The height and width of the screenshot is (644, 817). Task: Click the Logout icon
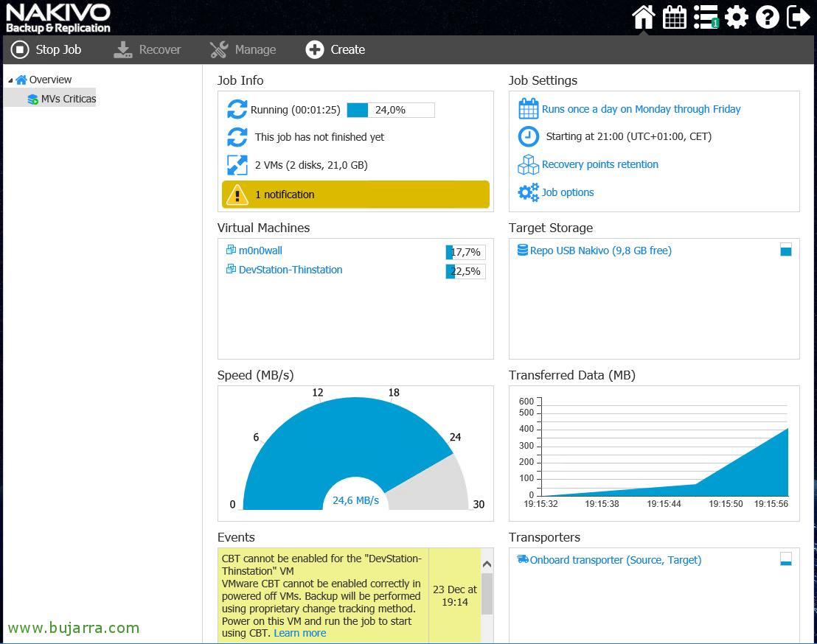798,17
